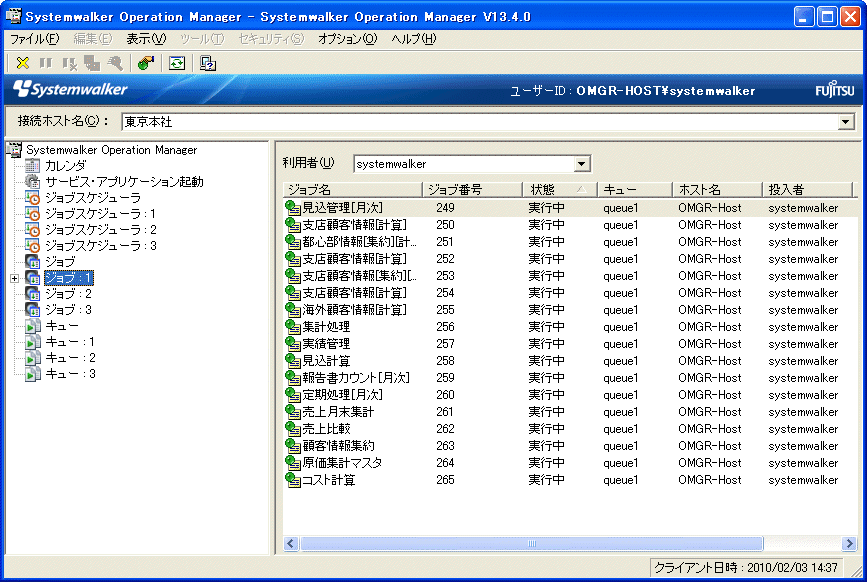The image size is (867, 582).
Task: Expand the ジョブ : 1 tree node
Action: point(14,278)
